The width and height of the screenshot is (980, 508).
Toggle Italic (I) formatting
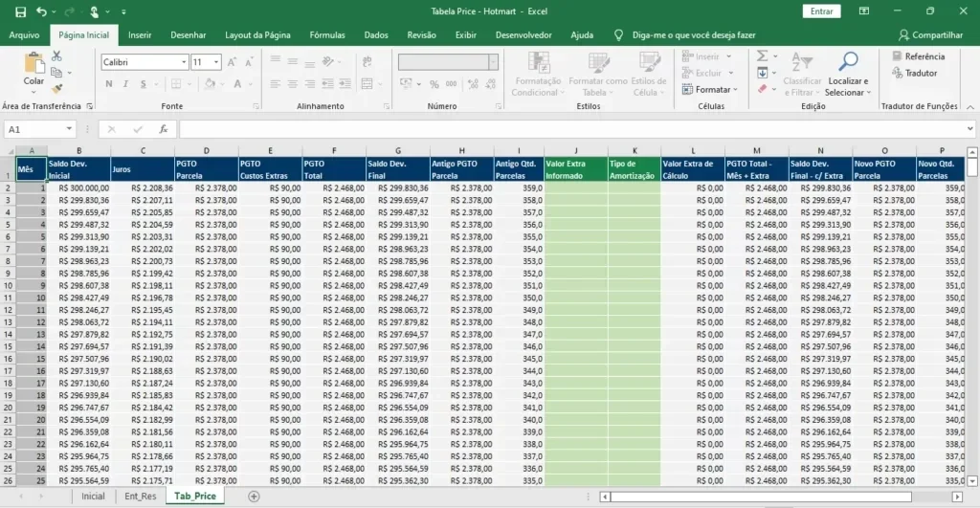[x=125, y=84]
